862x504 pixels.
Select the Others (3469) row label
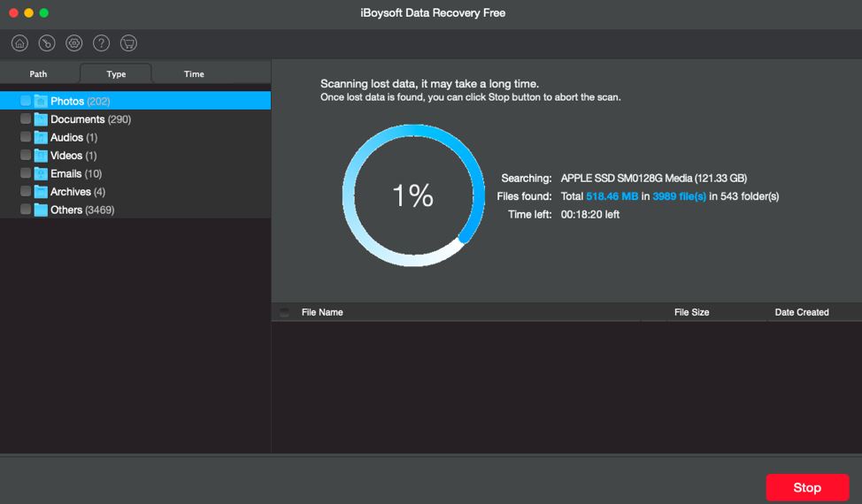(82, 210)
